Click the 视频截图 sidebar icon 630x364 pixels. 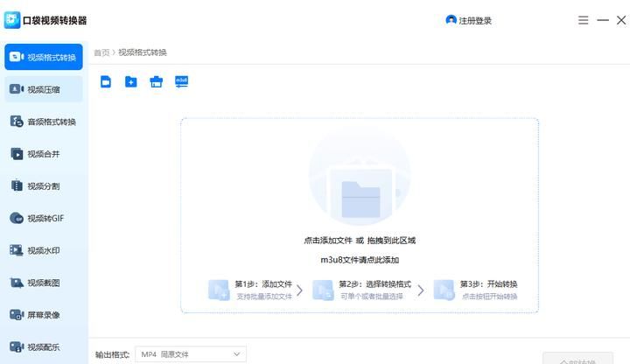click(x=17, y=283)
